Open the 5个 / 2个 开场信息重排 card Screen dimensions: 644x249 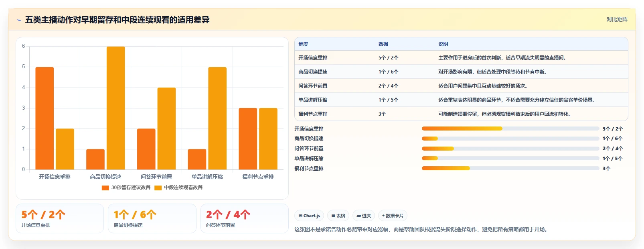(x=60, y=218)
